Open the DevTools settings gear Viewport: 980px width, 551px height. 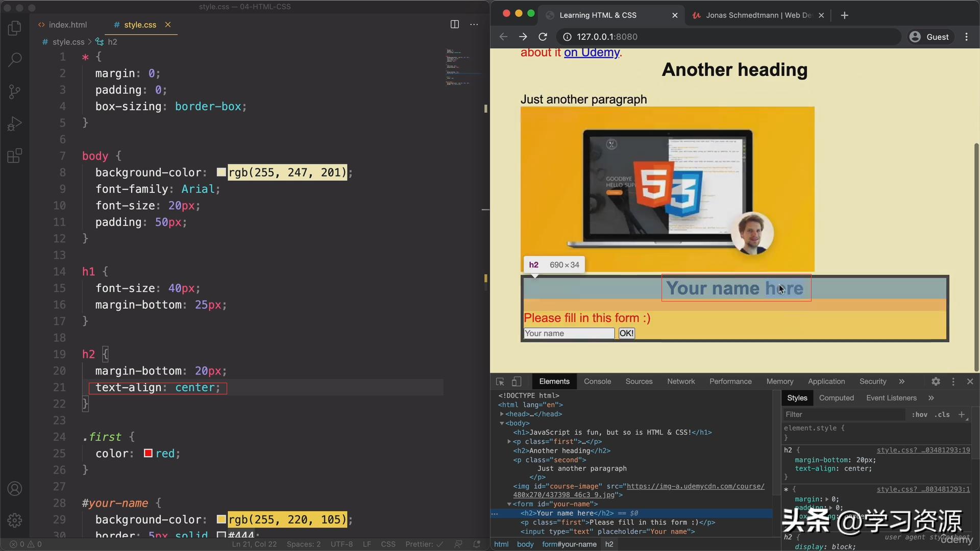(x=936, y=381)
